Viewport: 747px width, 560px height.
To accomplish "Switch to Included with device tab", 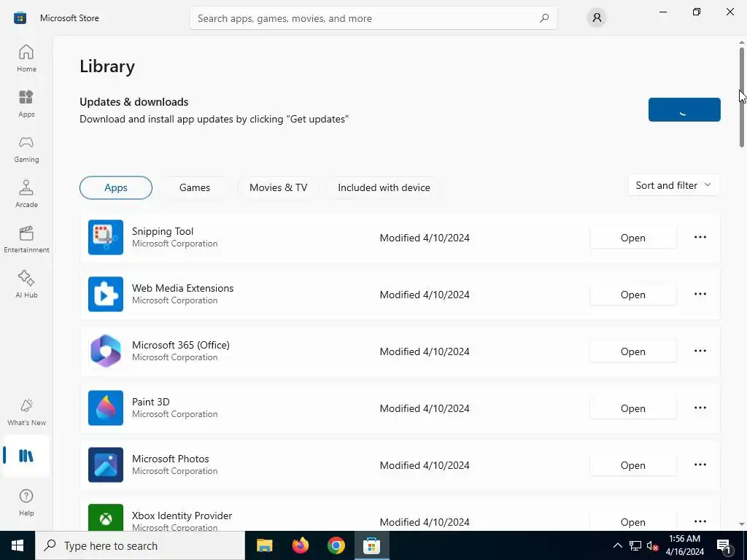I will 384,187.
